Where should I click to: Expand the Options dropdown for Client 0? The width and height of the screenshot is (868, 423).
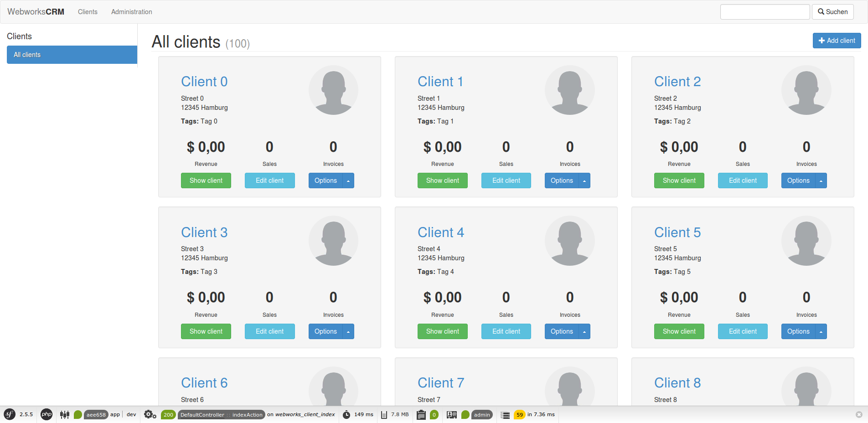coord(348,181)
